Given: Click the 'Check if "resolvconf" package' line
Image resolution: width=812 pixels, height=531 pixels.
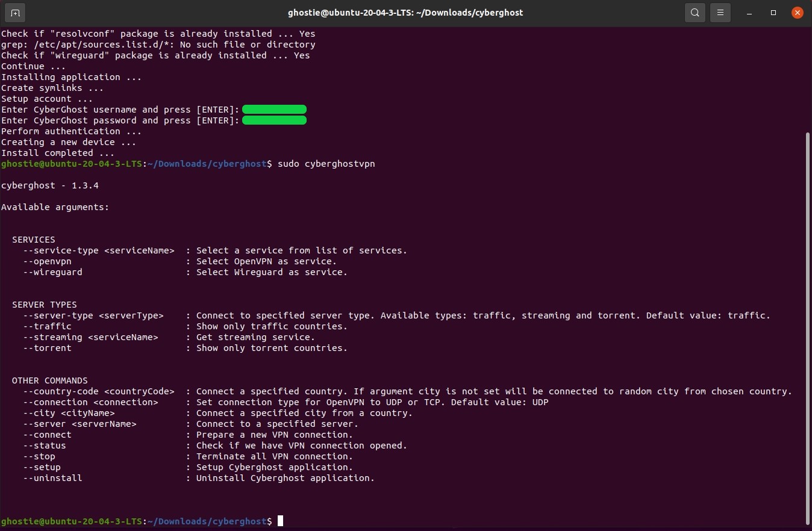Looking at the screenshot, I should tap(158, 34).
